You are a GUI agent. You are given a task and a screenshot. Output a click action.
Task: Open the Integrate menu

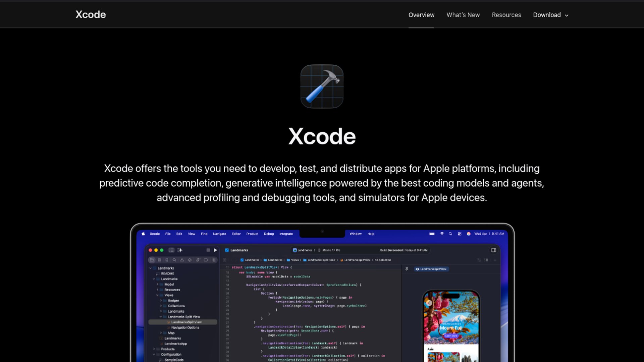[286, 234]
